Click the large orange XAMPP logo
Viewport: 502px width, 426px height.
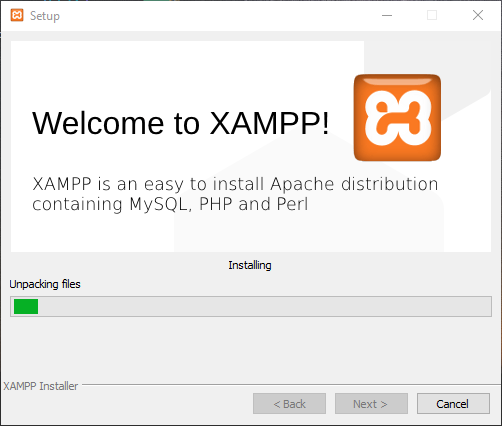click(397, 118)
